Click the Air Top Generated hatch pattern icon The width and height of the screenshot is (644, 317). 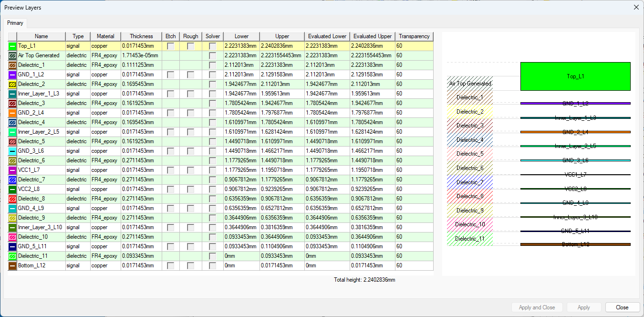click(12, 55)
